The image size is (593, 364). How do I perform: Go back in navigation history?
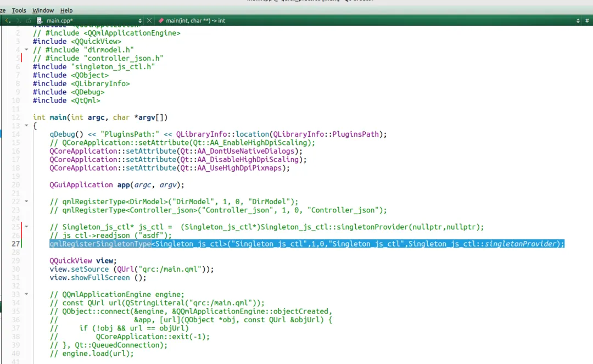[x=8, y=20]
